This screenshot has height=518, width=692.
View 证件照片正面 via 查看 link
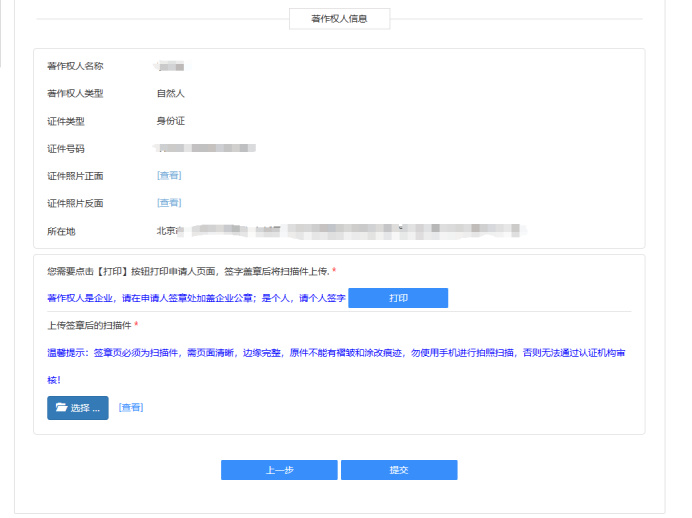(x=169, y=176)
